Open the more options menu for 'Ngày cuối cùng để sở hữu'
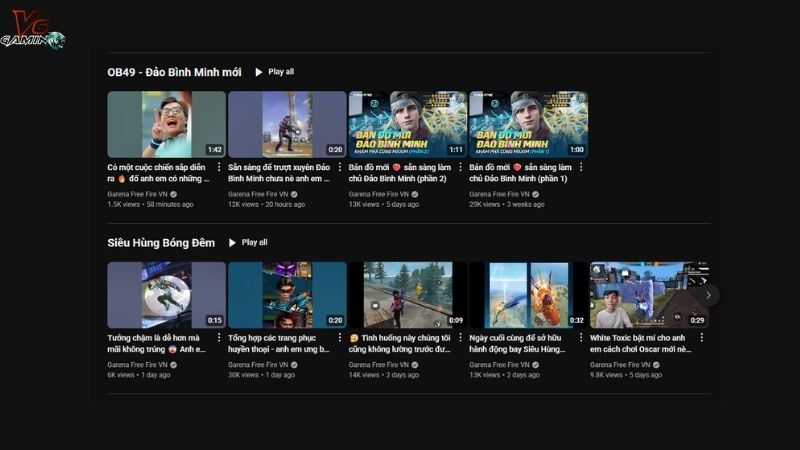The width and height of the screenshot is (800, 450). pos(581,337)
